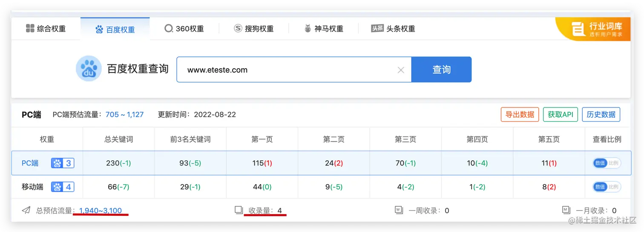Click the 第一页 column header

tap(262, 139)
